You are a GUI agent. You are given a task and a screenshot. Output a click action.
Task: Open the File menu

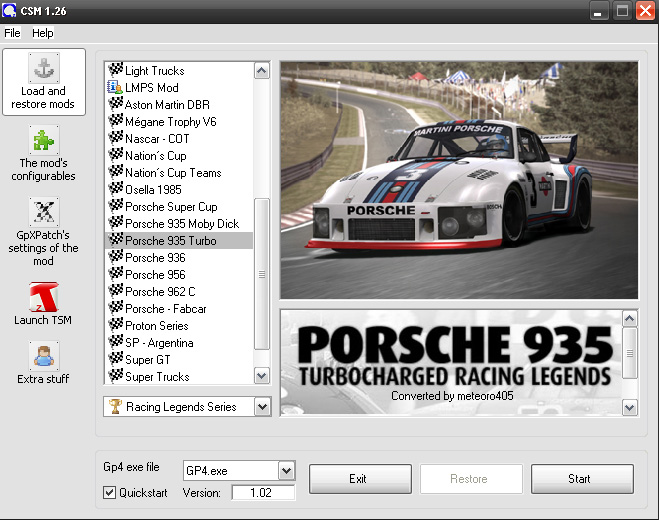pos(12,33)
